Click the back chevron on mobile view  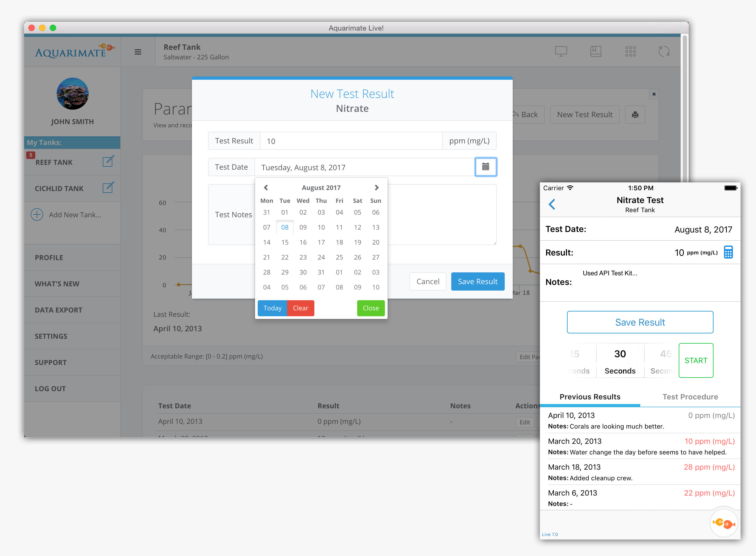click(x=552, y=206)
